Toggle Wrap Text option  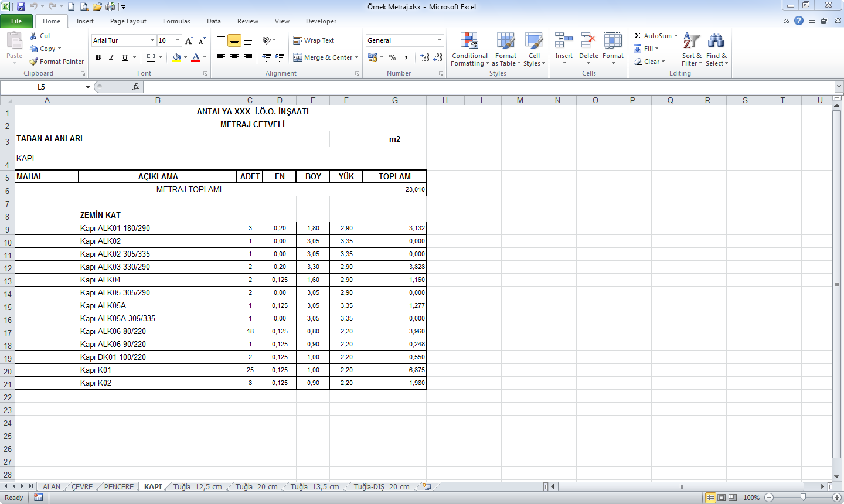pos(314,40)
